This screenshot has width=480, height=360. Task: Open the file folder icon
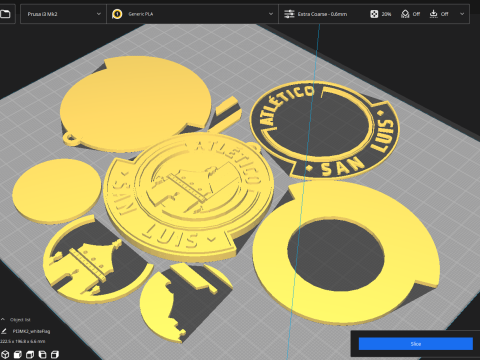[x=5, y=14]
